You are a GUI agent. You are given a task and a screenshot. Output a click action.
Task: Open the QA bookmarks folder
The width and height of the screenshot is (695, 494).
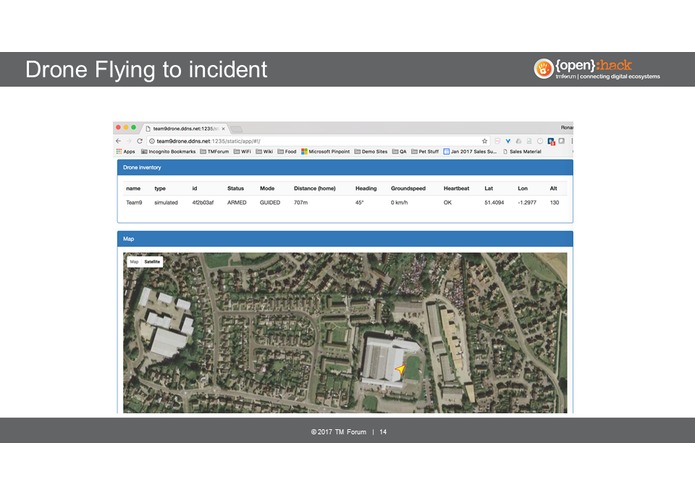click(399, 152)
